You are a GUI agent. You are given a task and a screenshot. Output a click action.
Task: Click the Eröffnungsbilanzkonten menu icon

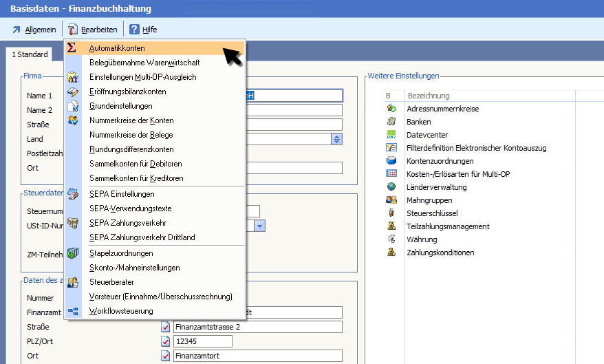point(73,92)
